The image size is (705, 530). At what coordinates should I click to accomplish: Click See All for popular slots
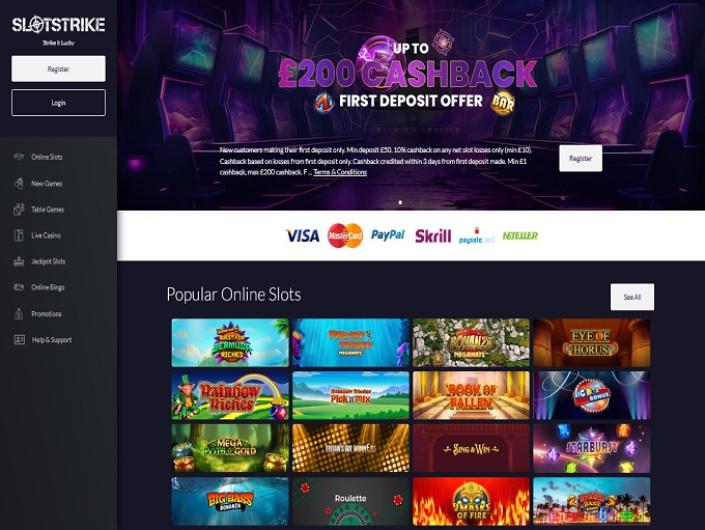click(x=632, y=297)
